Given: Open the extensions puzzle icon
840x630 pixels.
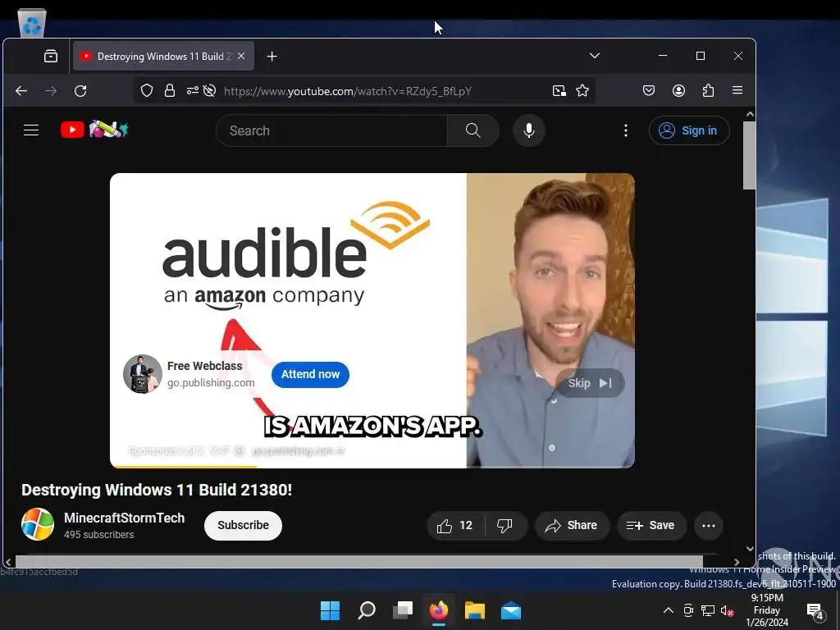Looking at the screenshot, I should coord(708,90).
